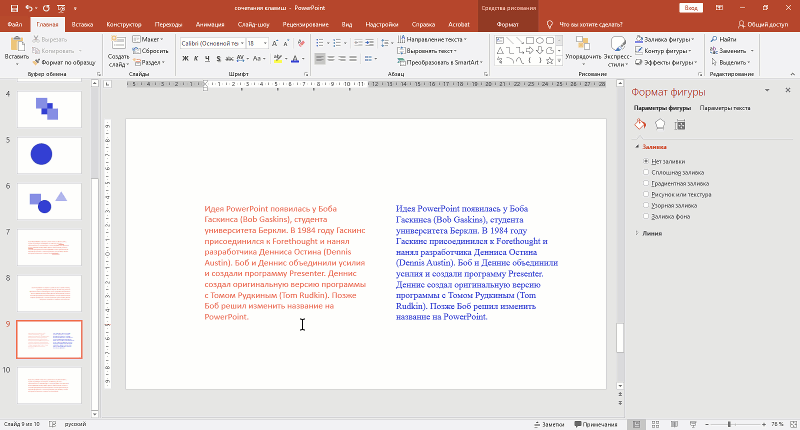The height and width of the screenshot is (430, 800).
Task: Click Share (Общий доступ) button
Action: [x=763, y=24]
